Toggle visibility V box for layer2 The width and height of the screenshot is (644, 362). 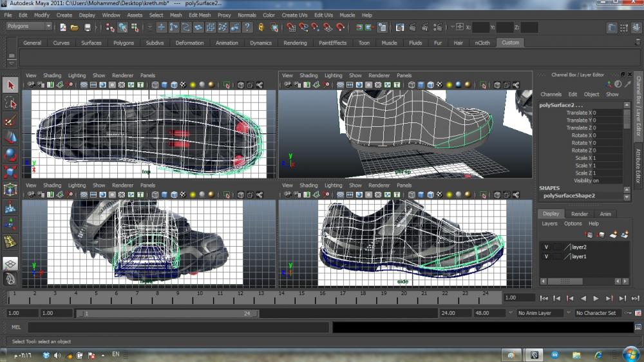click(x=546, y=247)
